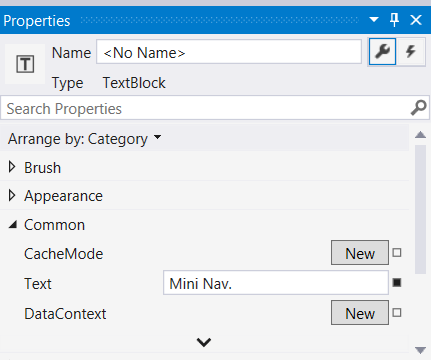This screenshot has height=360, width=431.
Task: Click New button for DataContext
Action: pos(360,313)
